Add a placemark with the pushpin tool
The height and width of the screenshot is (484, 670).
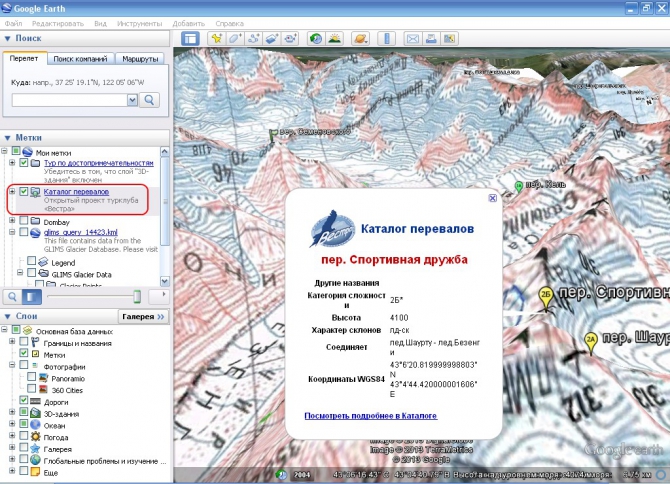[x=217, y=39]
